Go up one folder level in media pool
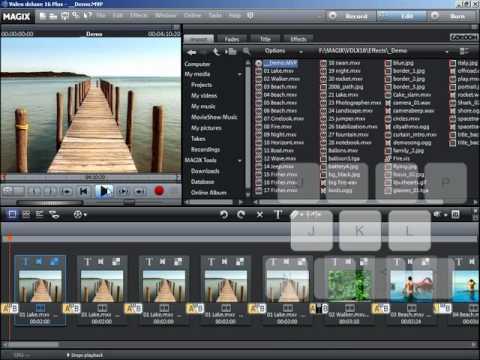480x360 pixels. pos(216,52)
